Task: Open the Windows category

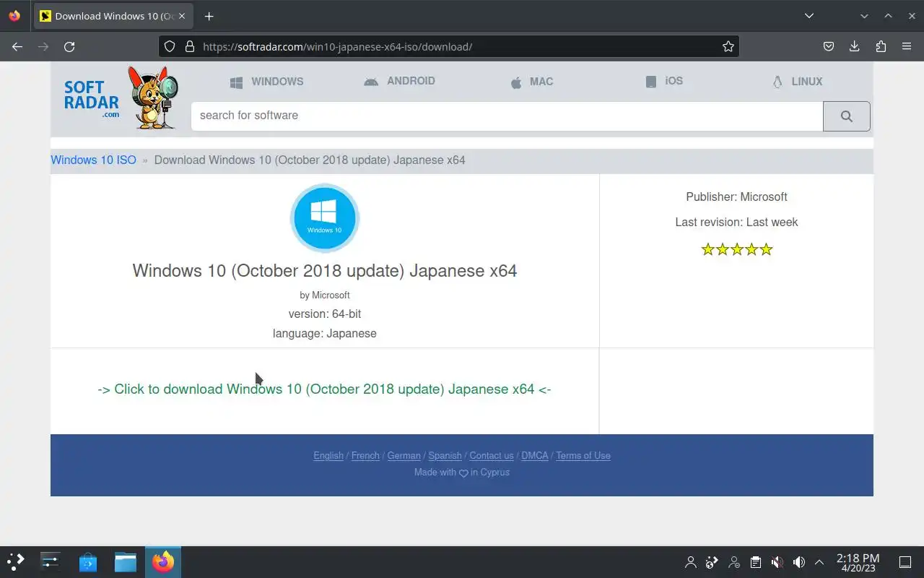Action: click(266, 82)
